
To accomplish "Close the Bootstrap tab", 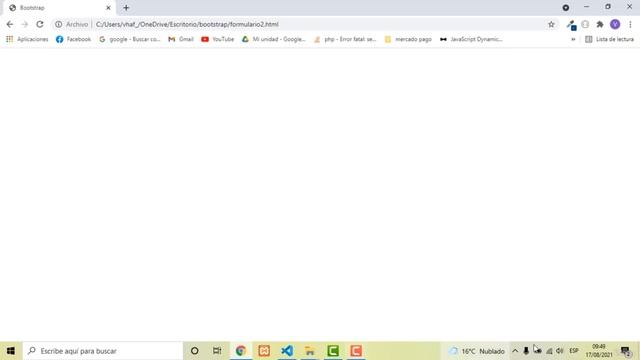I will pos(108,8).
